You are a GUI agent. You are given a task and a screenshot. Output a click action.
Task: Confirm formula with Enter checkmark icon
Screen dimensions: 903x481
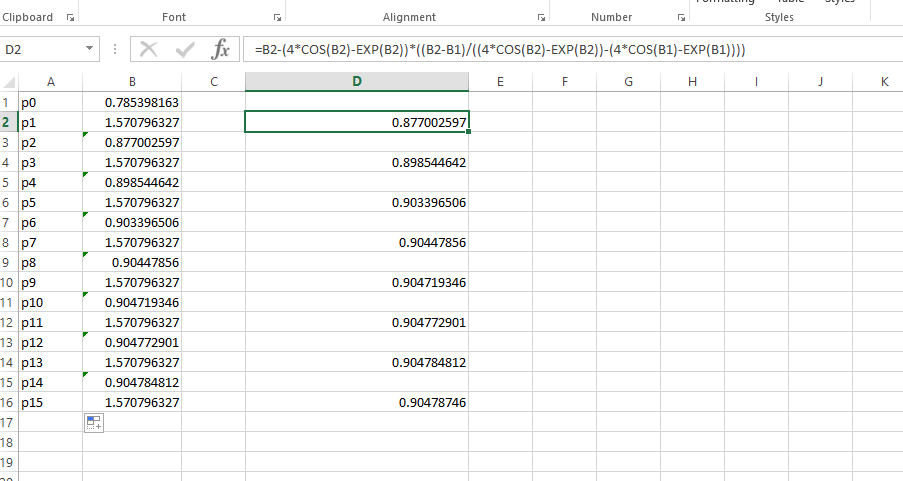point(185,50)
